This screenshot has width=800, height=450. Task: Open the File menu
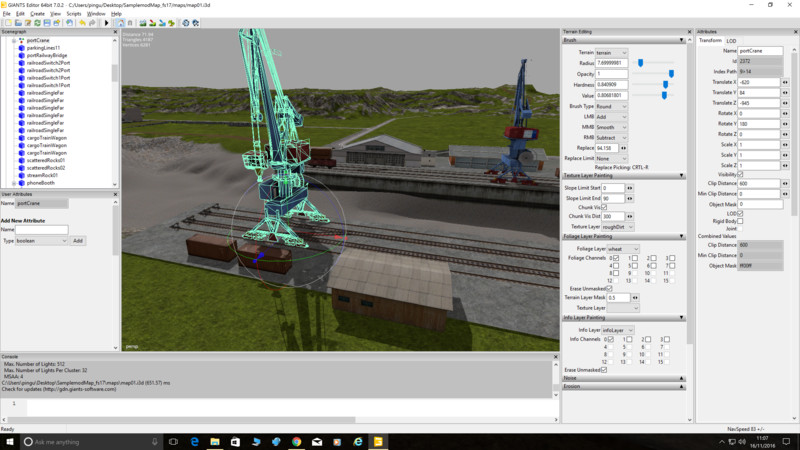click(7, 14)
